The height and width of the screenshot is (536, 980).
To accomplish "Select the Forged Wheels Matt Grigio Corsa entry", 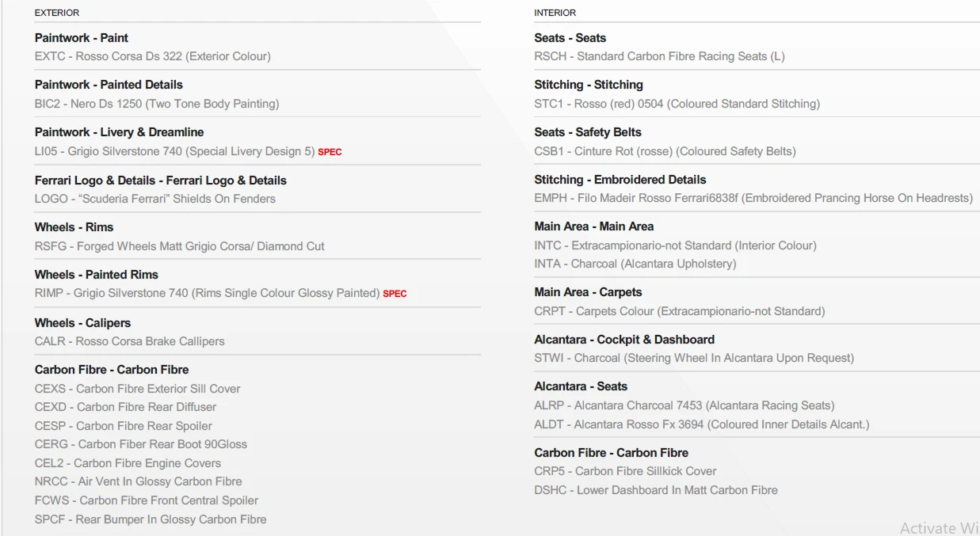I will (180, 246).
